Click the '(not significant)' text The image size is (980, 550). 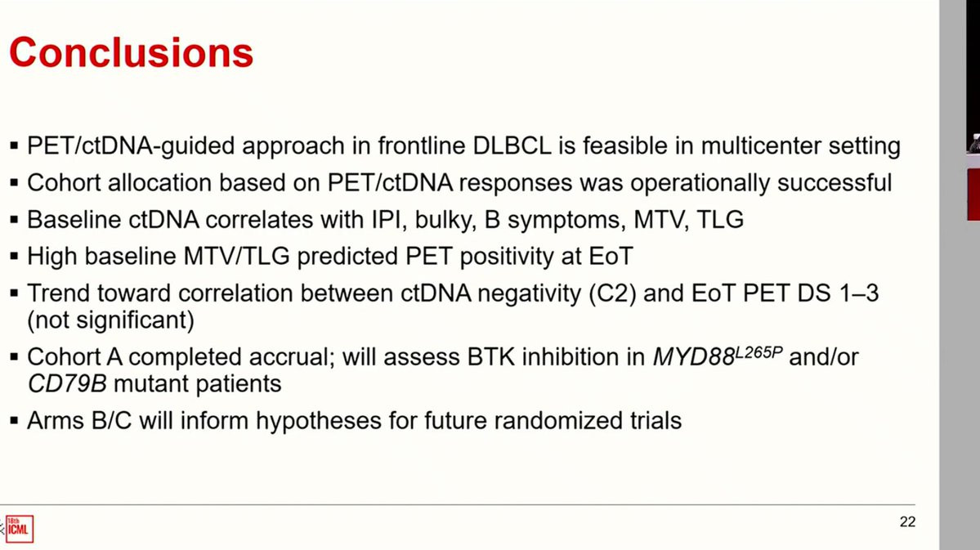click(x=110, y=320)
